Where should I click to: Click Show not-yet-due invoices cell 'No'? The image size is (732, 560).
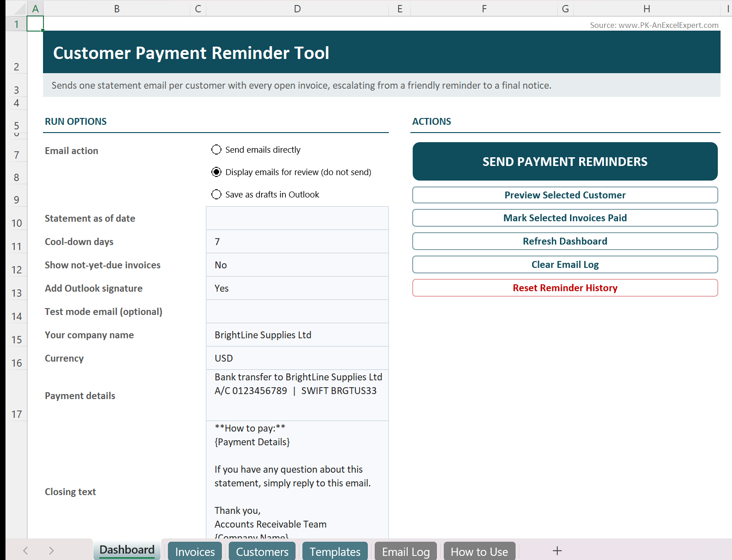pos(297,265)
